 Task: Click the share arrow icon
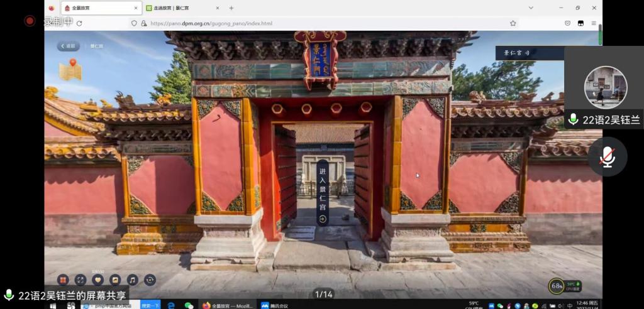[x=115, y=280]
